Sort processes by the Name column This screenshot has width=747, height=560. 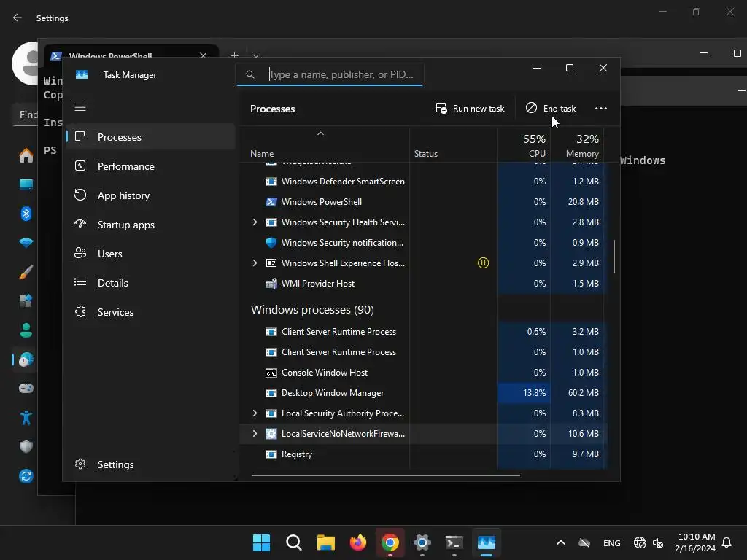262,154
